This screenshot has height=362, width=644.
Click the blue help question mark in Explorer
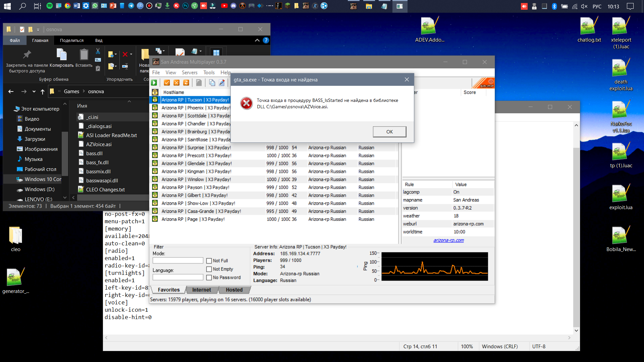[x=266, y=40]
